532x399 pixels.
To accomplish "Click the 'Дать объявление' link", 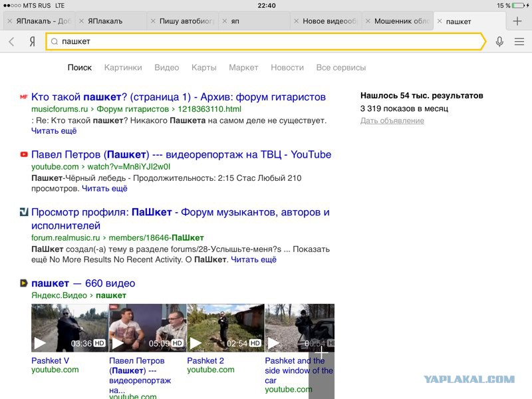I will pos(392,121).
